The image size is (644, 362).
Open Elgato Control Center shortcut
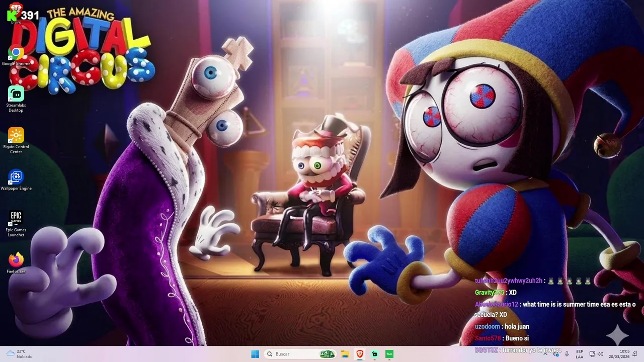(16, 141)
